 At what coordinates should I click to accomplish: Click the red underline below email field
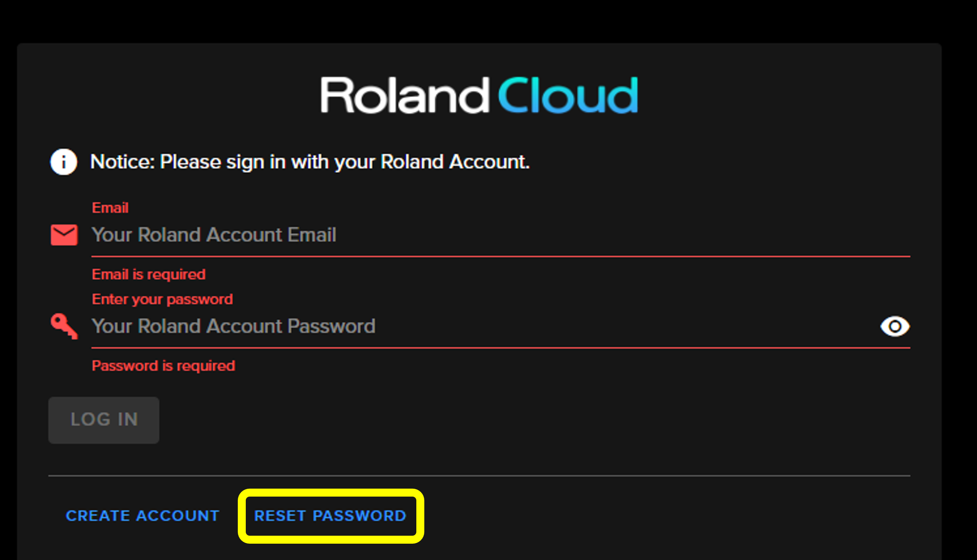point(501,256)
